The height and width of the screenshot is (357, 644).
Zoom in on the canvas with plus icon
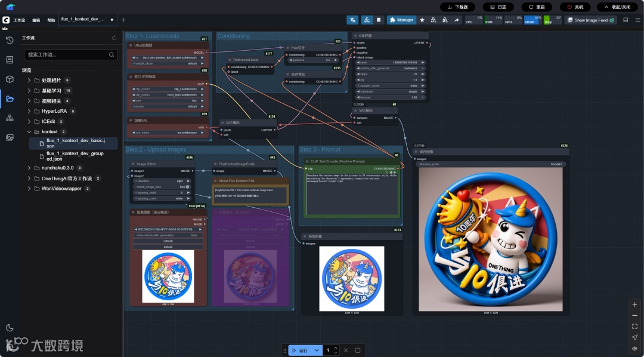[634, 305]
